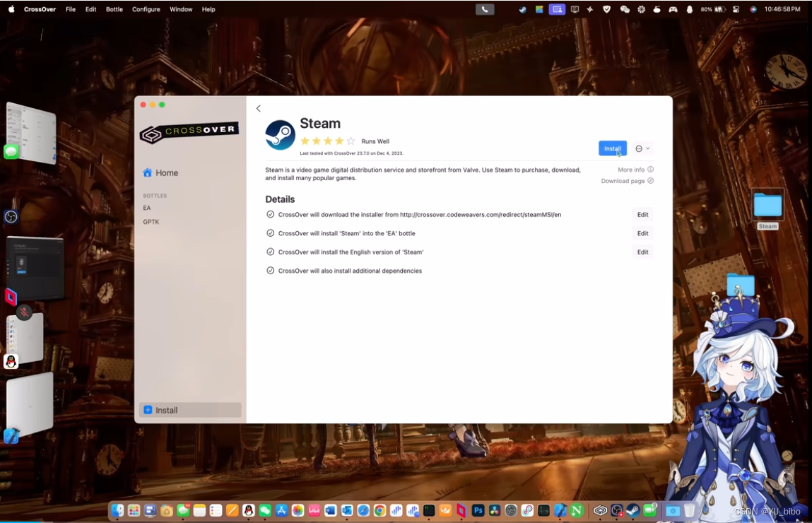Open the Bottle menu
Screen dimensions: 812x523
tap(114, 9)
